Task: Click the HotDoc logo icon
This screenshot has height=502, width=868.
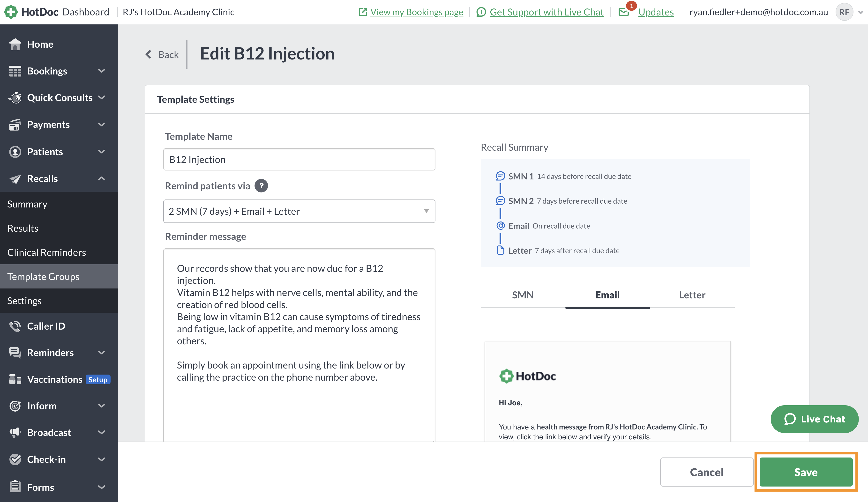Action: (x=11, y=12)
